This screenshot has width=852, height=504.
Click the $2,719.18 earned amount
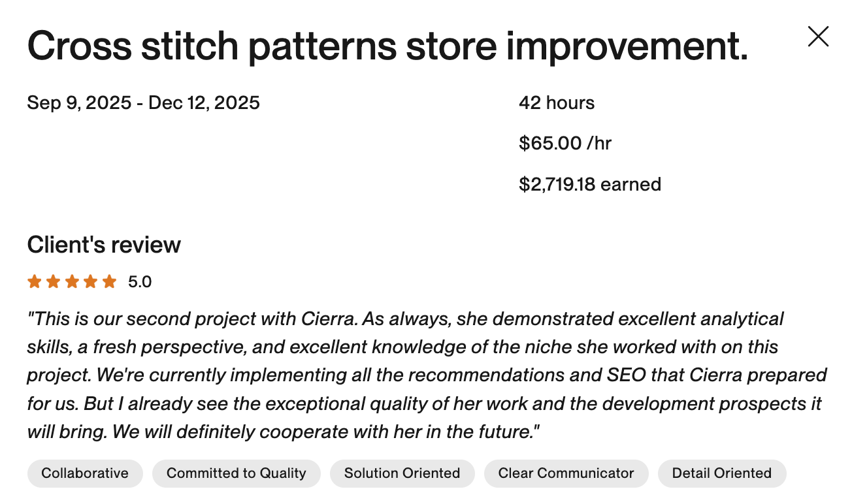point(590,185)
